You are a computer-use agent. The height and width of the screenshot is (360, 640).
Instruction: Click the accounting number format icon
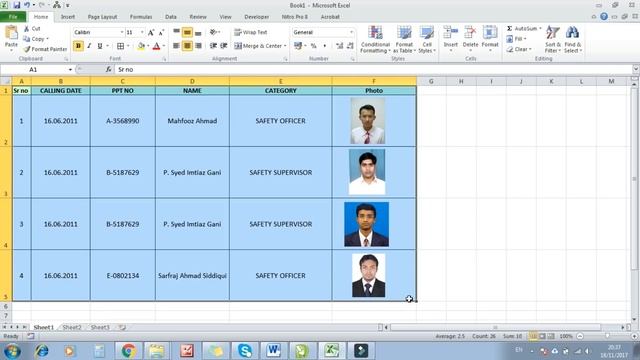click(298, 46)
